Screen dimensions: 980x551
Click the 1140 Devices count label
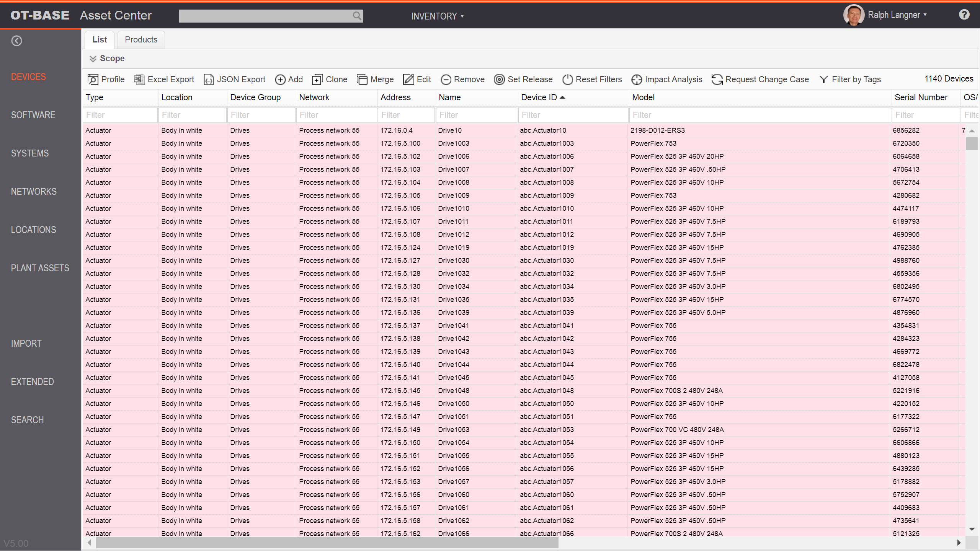click(949, 79)
